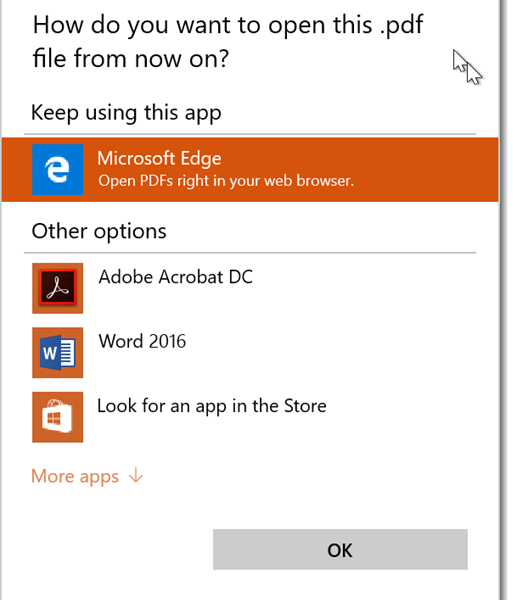The image size is (515, 600).
Task: Click empty orange area of highlighted Edge row
Action: (425, 170)
